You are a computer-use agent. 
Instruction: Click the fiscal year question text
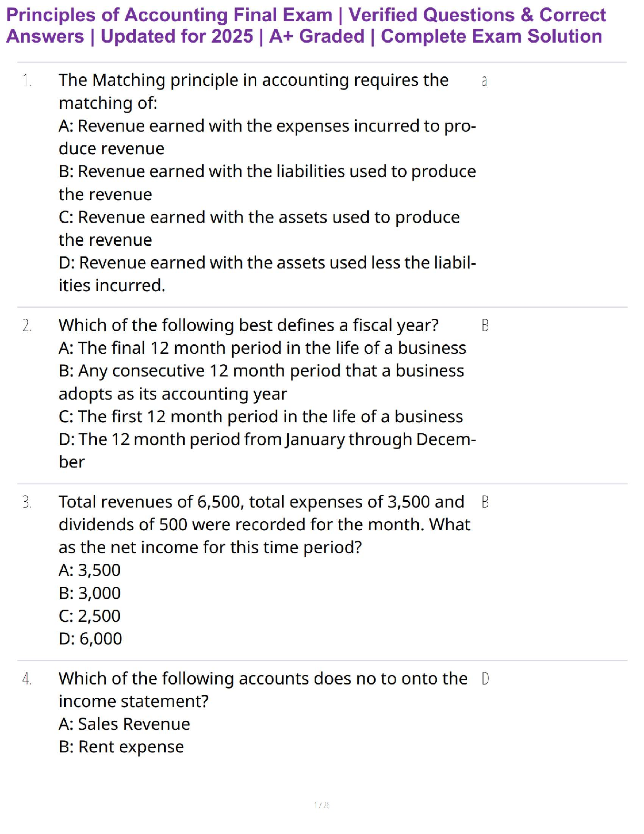tap(248, 325)
